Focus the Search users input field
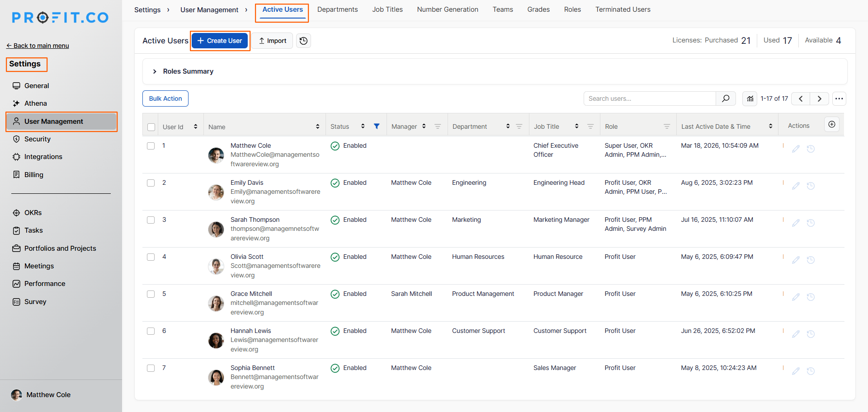This screenshot has width=868, height=412. pos(649,98)
